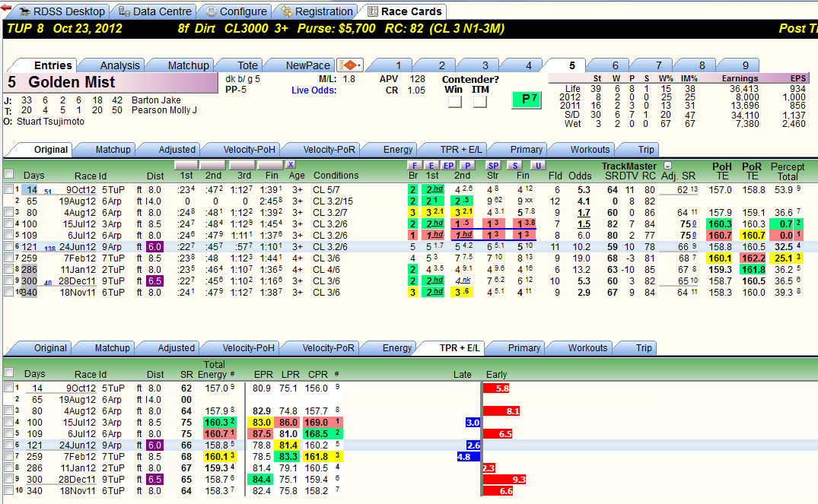Screen dimensions: 818x504
Task: Click blank button above the 1st column
Action: pyautogui.click(x=186, y=165)
